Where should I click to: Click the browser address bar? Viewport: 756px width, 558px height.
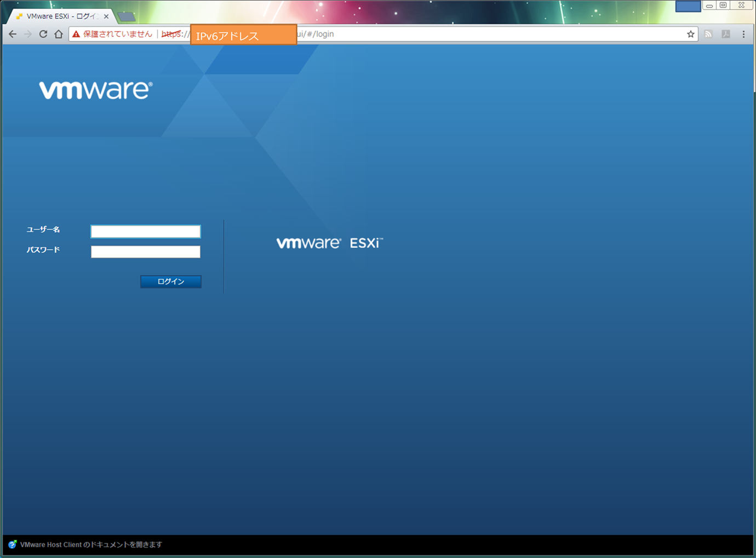coord(383,33)
